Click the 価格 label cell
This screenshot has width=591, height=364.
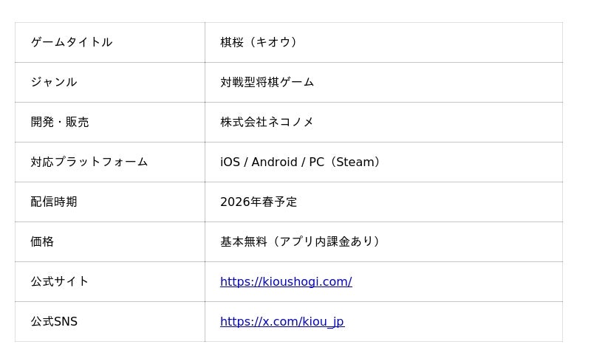click(42, 241)
